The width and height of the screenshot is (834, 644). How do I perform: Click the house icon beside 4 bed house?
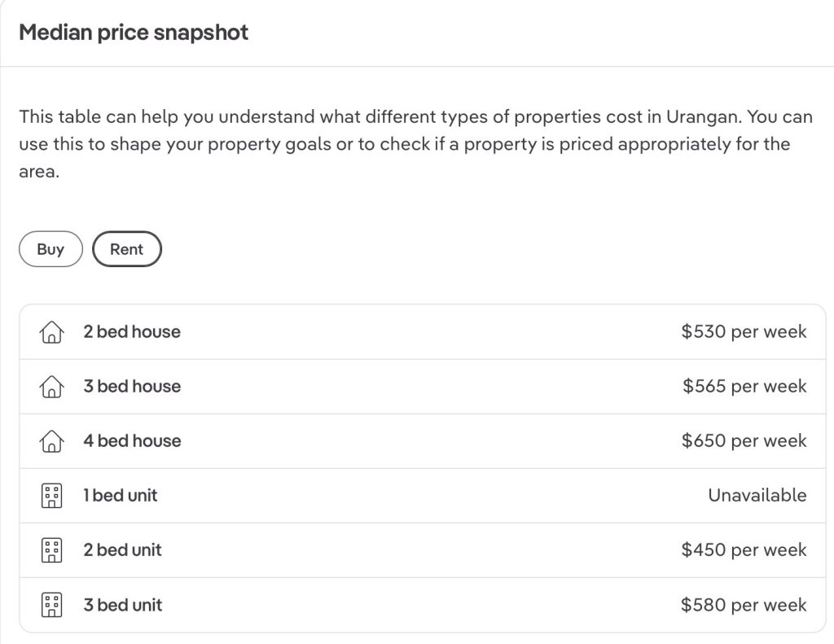click(51, 441)
